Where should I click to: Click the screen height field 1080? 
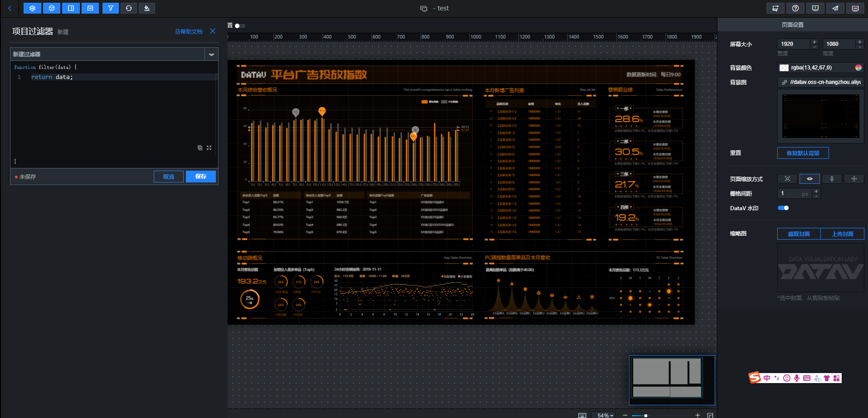[839, 44]
